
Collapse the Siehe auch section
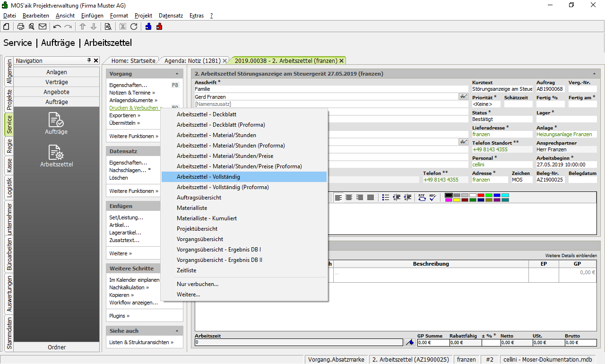coord(177,331)
